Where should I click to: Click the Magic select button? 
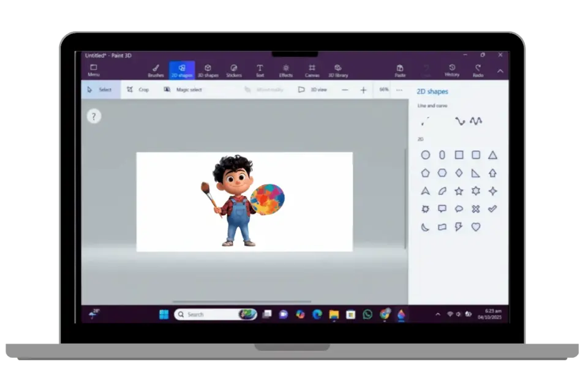click(183, 89)
